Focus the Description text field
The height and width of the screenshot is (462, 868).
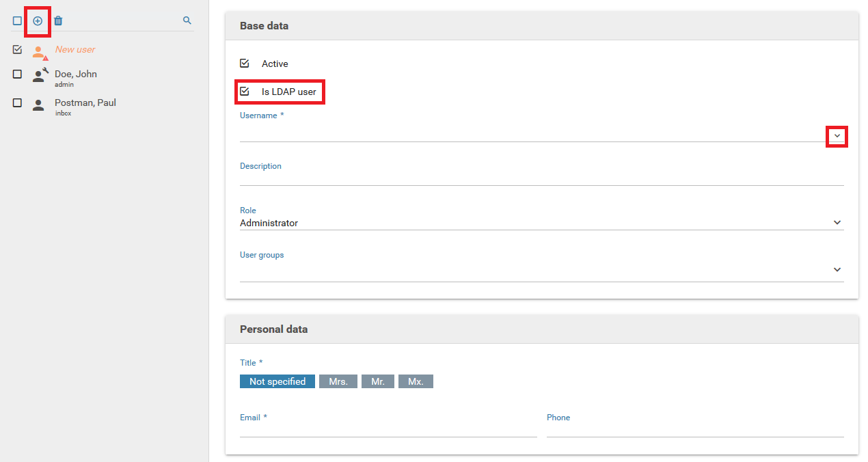point(540,178)
